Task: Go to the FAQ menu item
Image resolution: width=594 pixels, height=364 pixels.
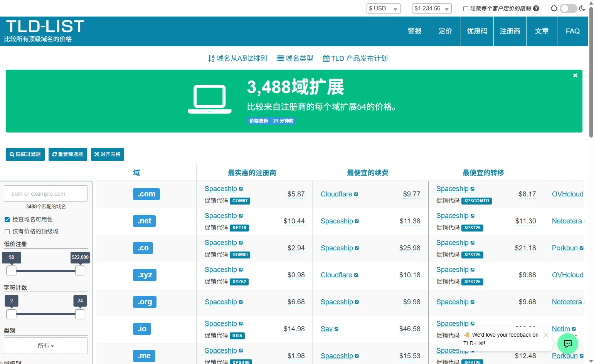Action: click(572, 31)
